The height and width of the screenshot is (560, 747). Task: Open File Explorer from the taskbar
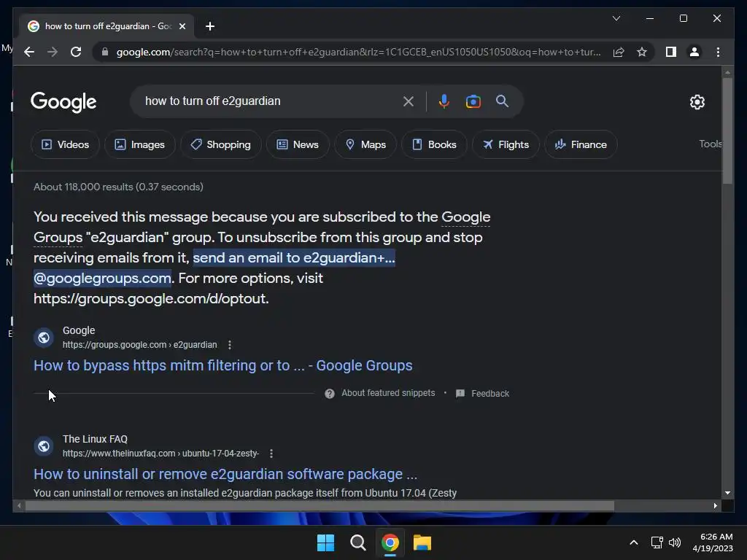[422, 542]
